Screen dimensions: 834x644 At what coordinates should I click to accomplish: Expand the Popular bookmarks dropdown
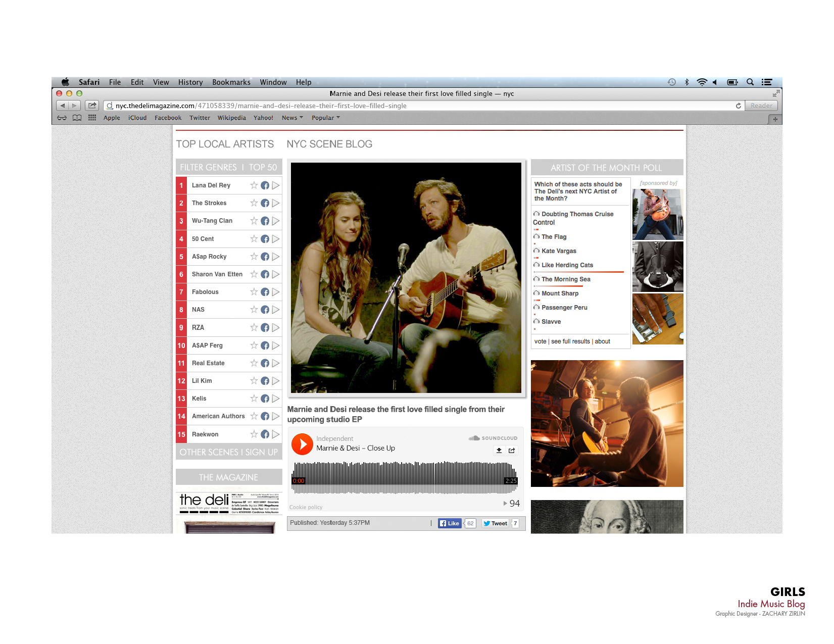coord(326,118)
